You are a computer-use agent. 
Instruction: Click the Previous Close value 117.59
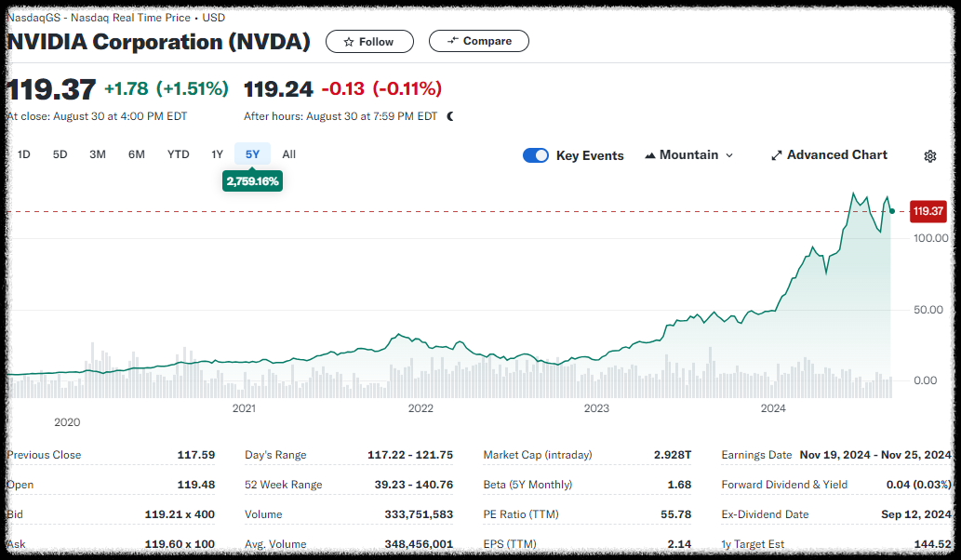[196, 455]
